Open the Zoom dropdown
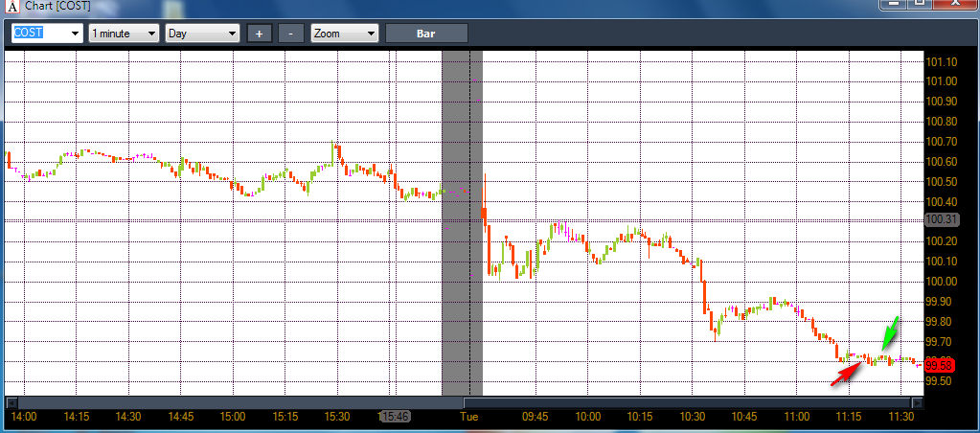 (x=345, y=34)
